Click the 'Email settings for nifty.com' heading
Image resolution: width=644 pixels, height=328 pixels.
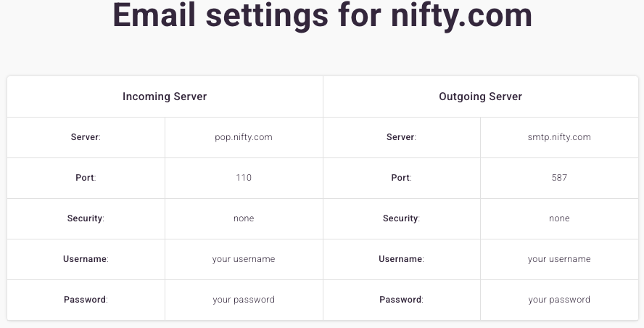323,15
